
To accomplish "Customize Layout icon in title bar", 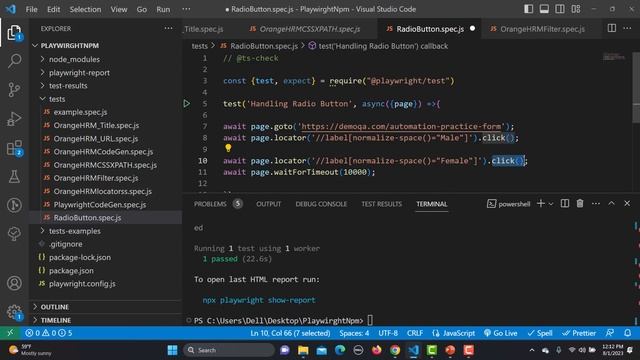I will point(576,9).
